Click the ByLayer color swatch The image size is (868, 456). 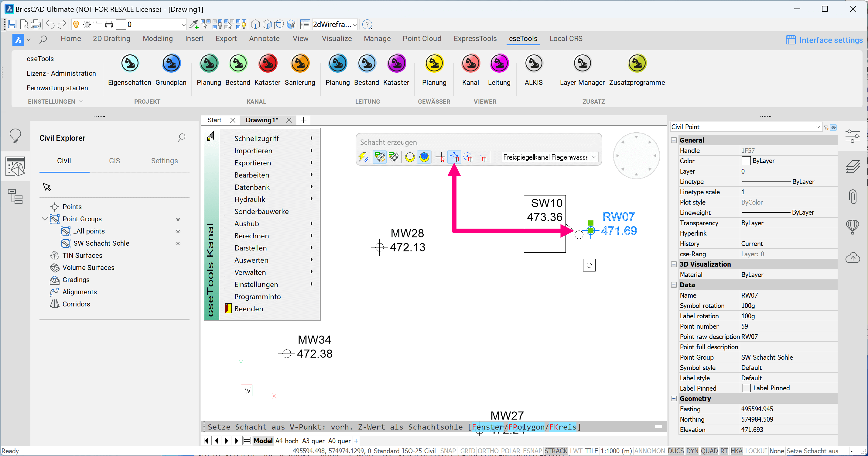point(746,161)
